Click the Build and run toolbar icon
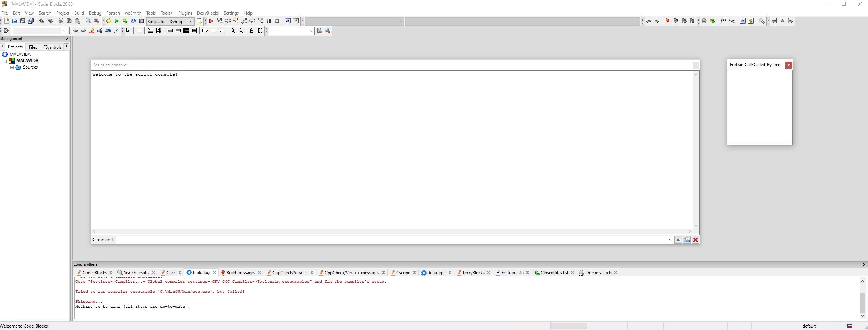The height and width of the screenshot is (330, 868). pyautogui.click(x=125, y=21)
